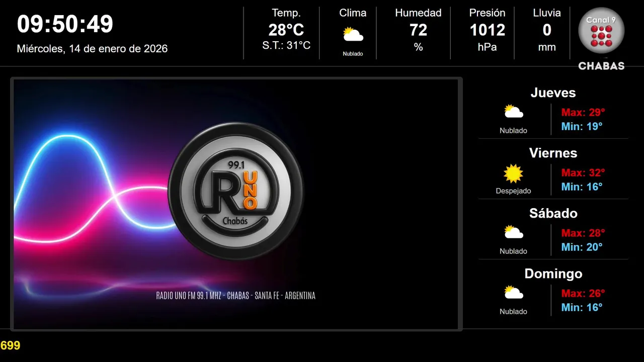
Task: Click the hPa unit label
Action: 487,47
